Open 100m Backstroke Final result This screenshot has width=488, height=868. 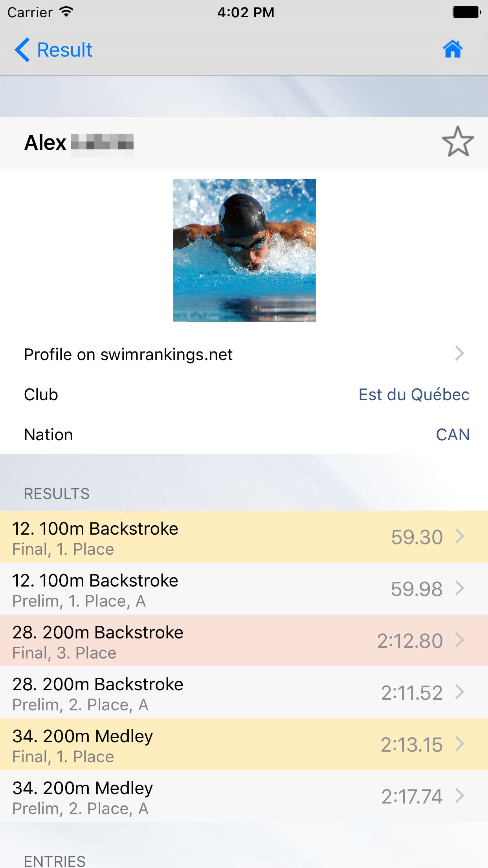95,537
